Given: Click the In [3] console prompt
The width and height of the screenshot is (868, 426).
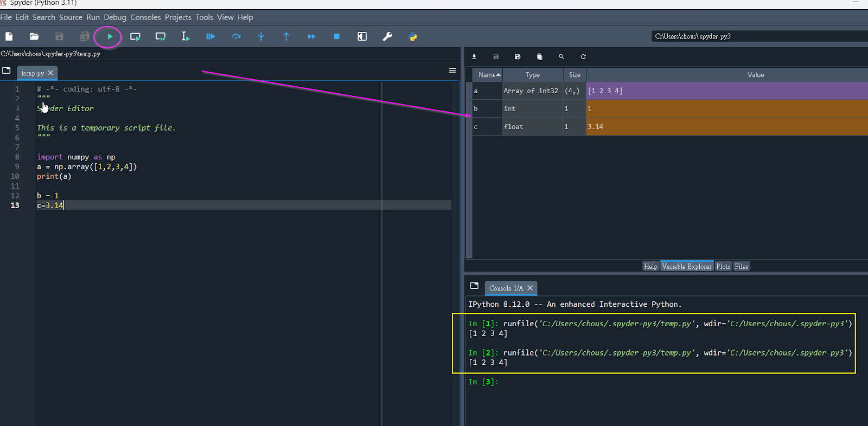Looking at the screenshot, I should [483, 382].
